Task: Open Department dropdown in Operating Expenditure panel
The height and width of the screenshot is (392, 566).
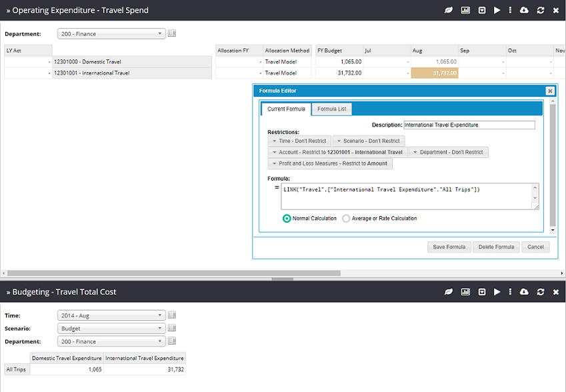Action: pyautogui.click(x=111, y=34)
